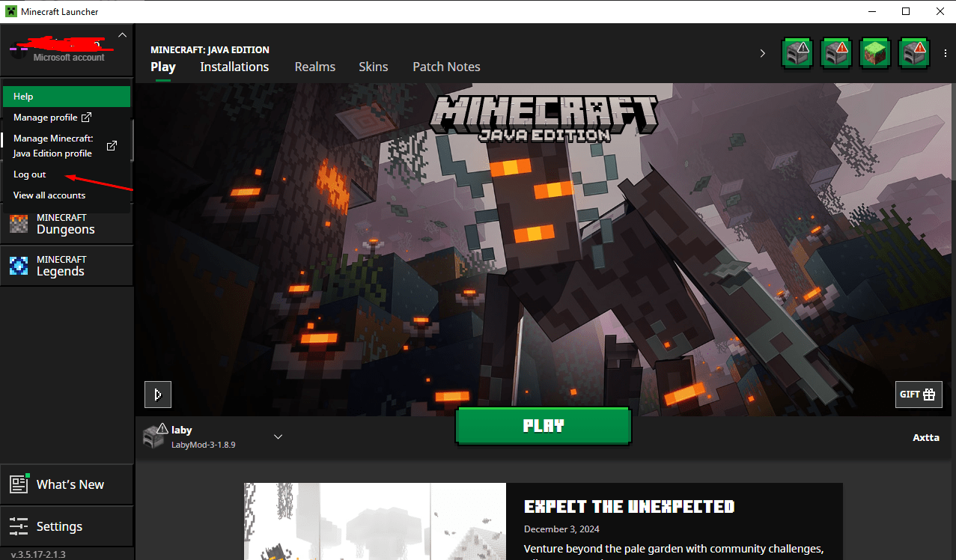Click the Microsoft account label
This screenshot has width=956, height=560.
(69, 58)
